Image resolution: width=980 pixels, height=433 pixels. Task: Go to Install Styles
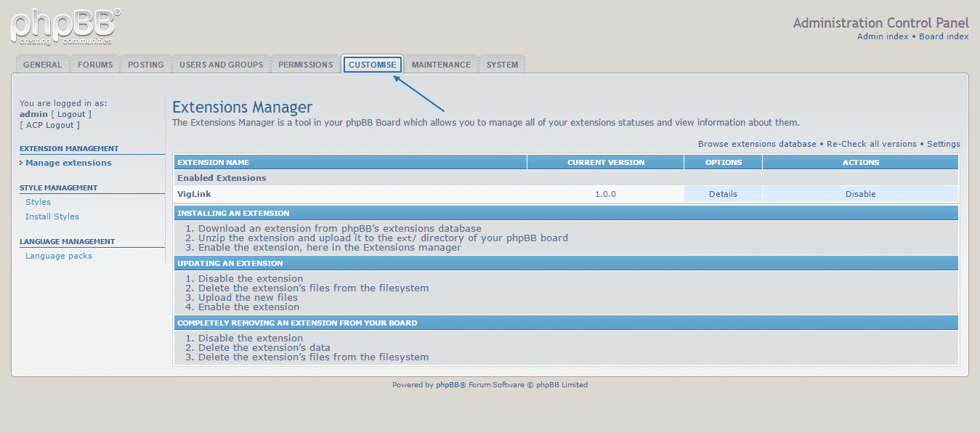(x=52, y=216)
